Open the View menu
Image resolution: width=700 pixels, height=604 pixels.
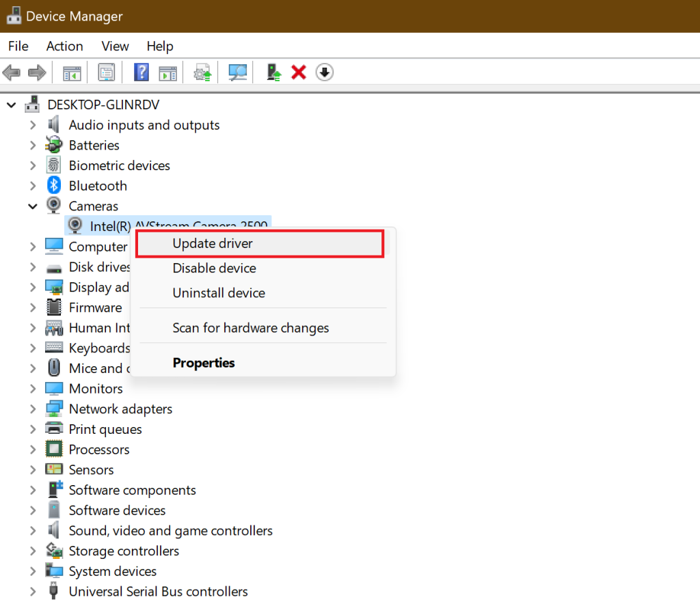[x=114, y=46]
